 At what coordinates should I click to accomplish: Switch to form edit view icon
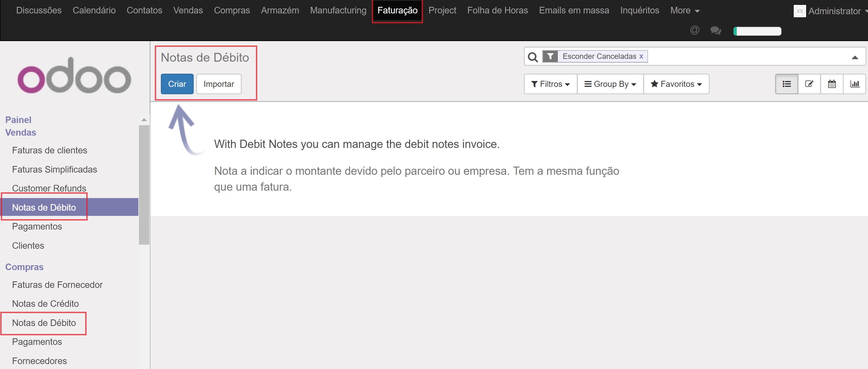809,84
